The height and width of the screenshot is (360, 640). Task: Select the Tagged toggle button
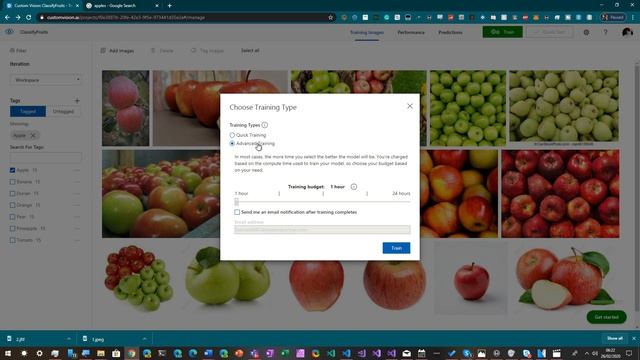pyautogui.click(x=28, y=111)
